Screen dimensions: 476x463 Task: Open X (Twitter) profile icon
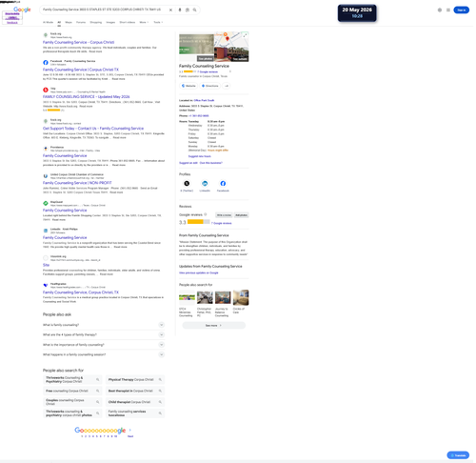[187, 184]
